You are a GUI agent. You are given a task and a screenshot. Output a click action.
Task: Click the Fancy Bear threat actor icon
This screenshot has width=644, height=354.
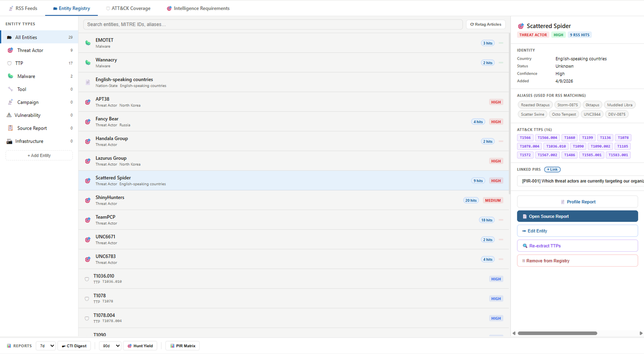88,122
